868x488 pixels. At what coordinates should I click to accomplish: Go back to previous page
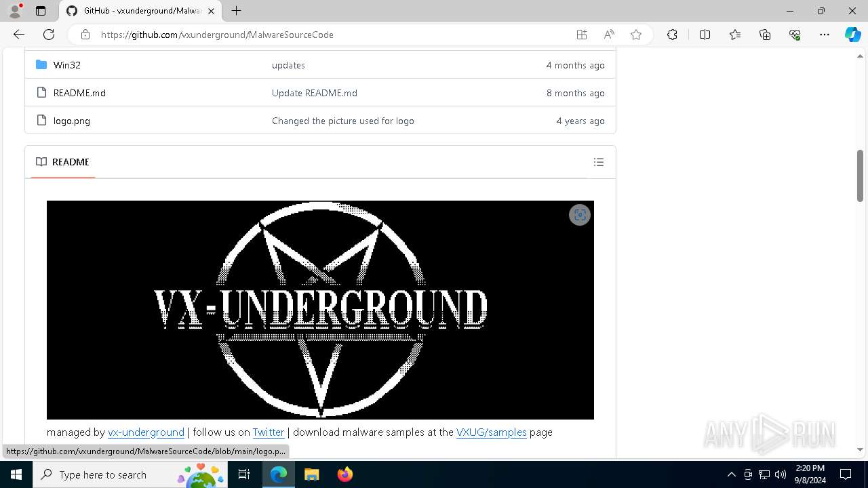click(19, 35)
